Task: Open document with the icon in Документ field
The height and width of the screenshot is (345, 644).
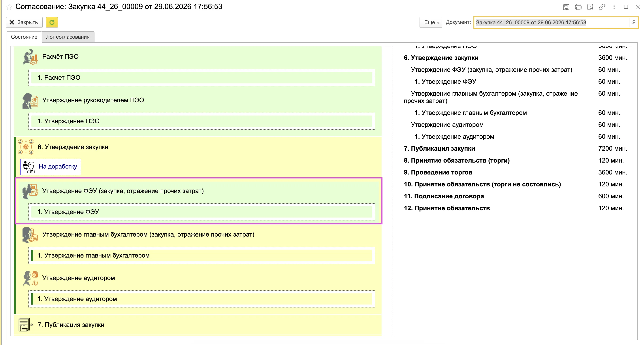Action: (x=633, y=22)
